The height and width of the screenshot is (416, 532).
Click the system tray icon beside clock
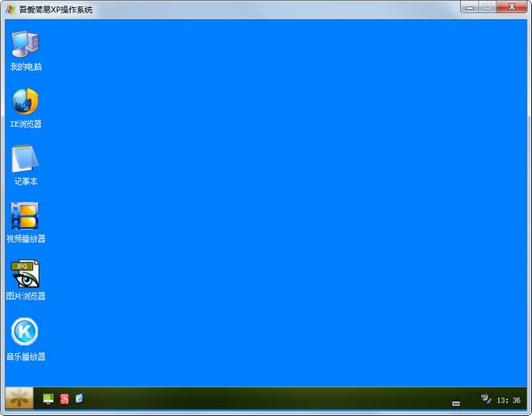point(485,399)
